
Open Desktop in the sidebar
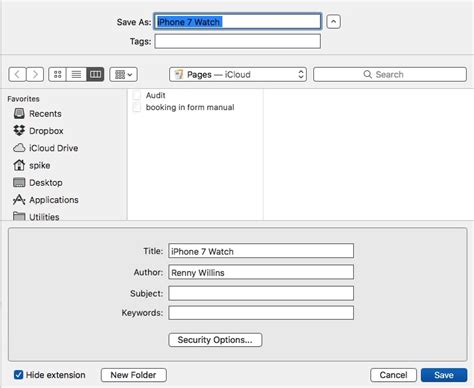(x=38, y=183)
